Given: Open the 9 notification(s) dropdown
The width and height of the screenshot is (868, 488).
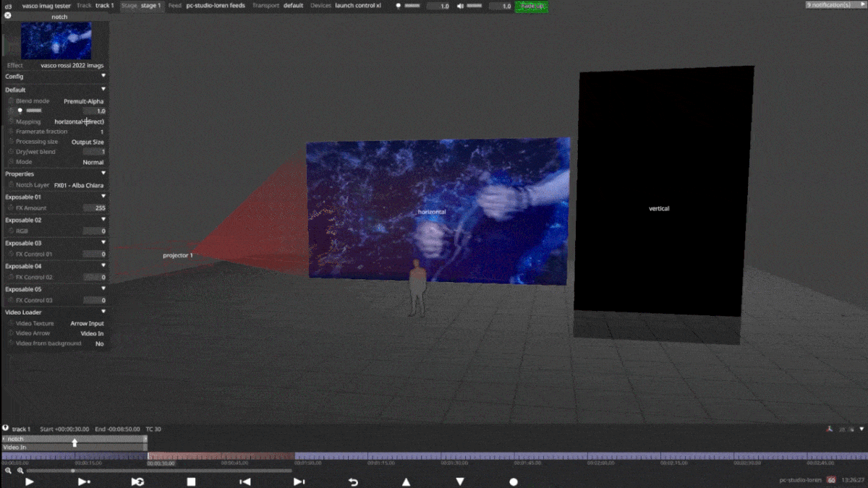Looking at the screenshot, I should (835, 5).
